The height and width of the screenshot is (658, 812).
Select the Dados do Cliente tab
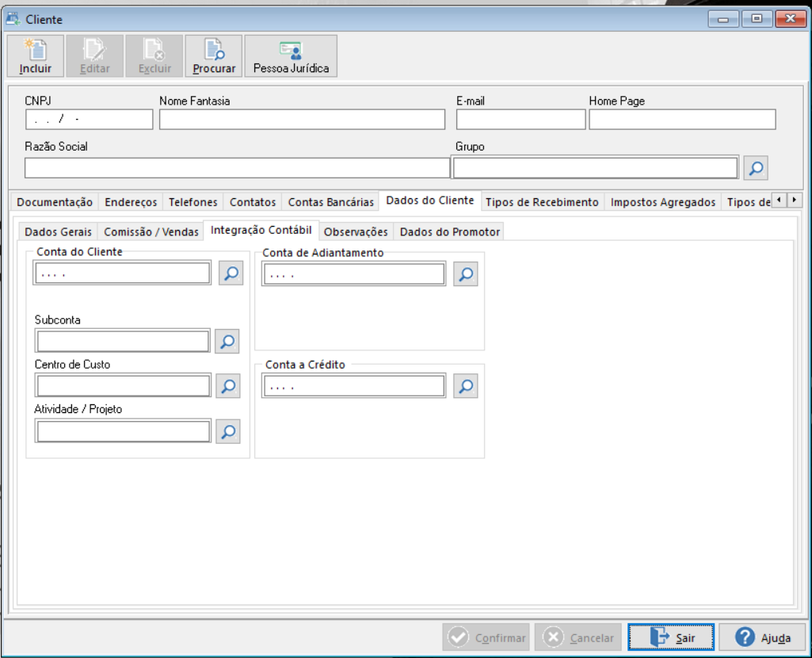pos(430,201)
